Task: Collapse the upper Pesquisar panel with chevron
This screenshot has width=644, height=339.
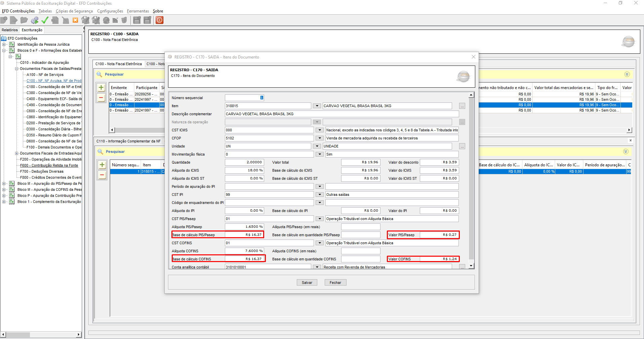Action: click(x=627, y=74)
